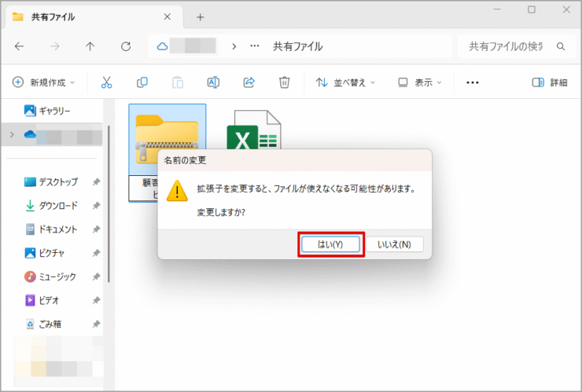
Task: Copy the selected item
Action: tap(142, 82)
